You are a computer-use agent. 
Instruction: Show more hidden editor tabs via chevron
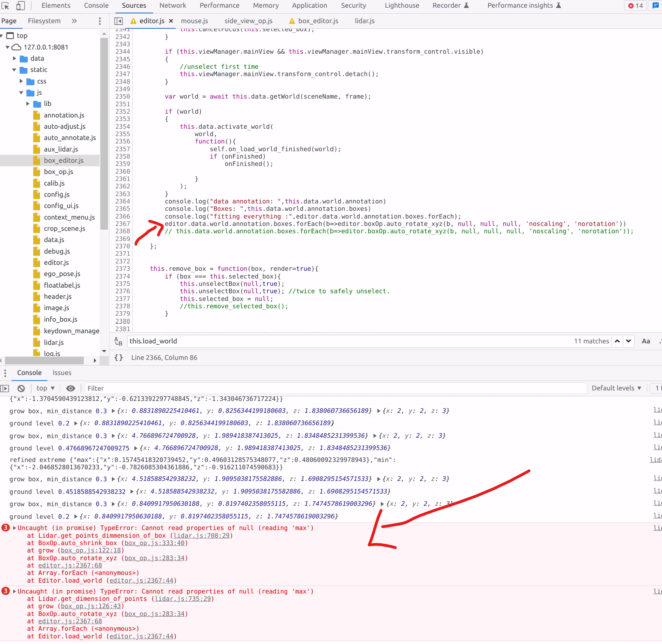coord(74,21)
